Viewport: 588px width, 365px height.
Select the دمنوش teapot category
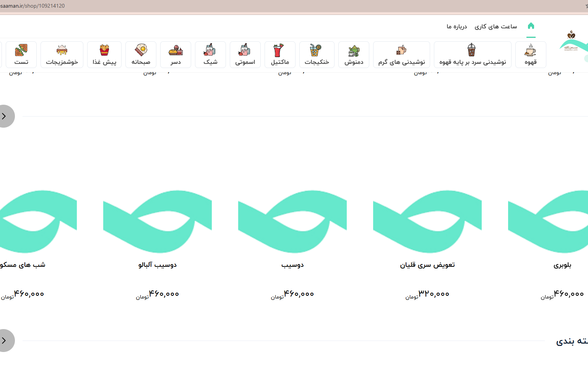click(x=354, y=55)
